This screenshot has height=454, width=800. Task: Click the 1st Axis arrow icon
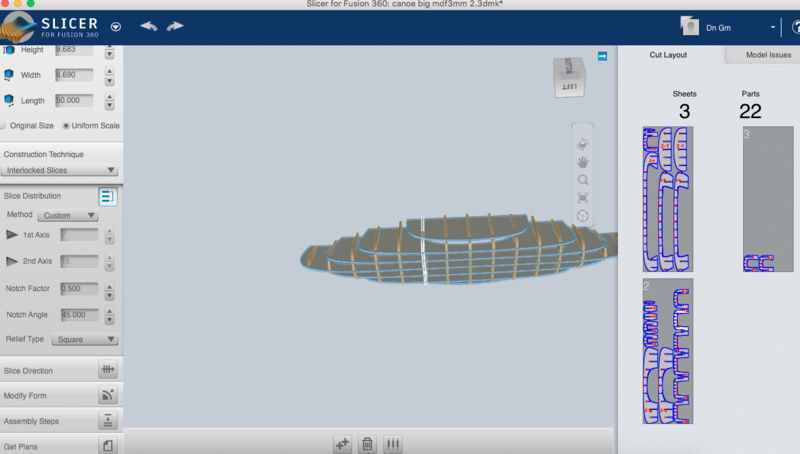pos(12,235)
